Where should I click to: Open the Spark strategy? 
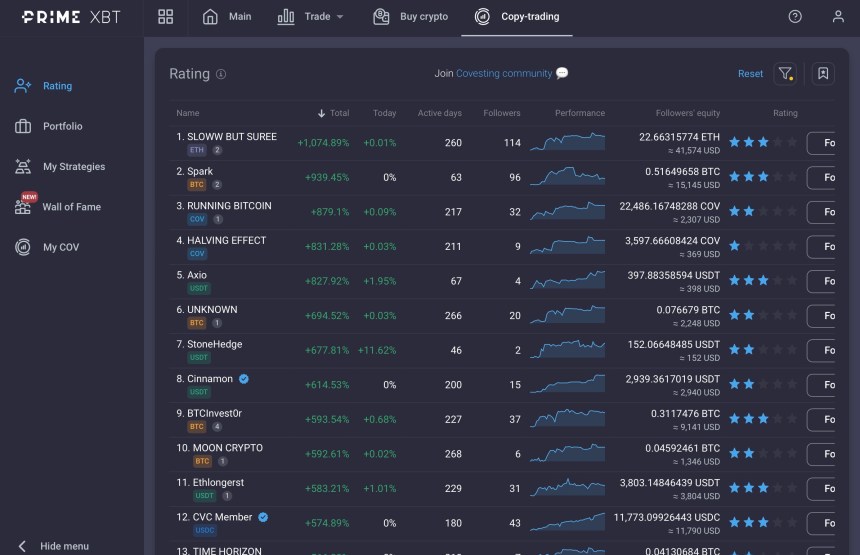pos(200,171)
